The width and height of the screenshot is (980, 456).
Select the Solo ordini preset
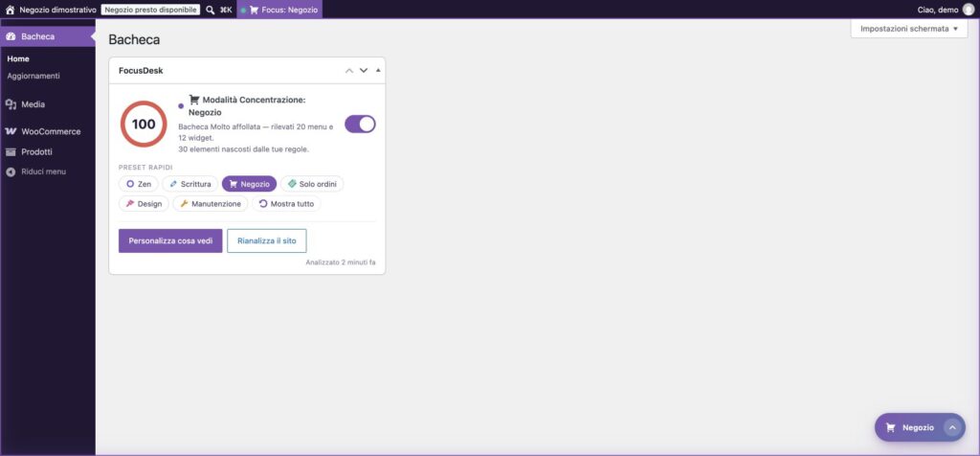pos(312,185)
